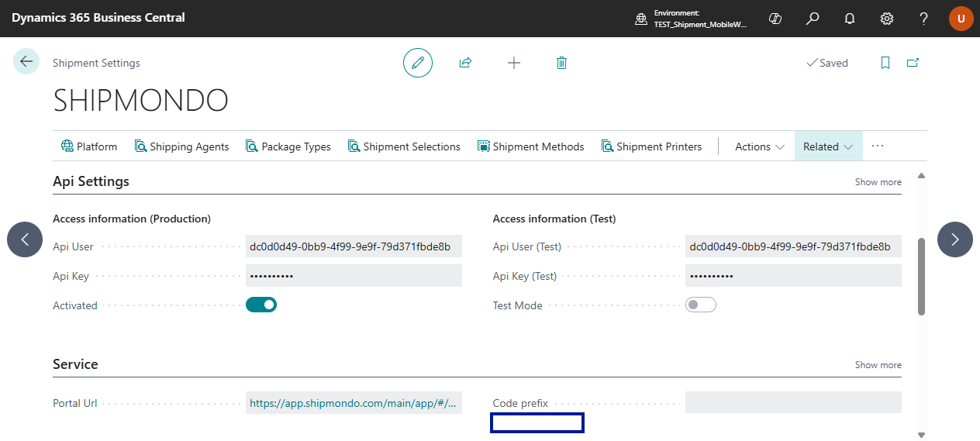Click scrollbar up arrow
Image resolution: width=980 pixels, height=441 pixels.
point(921,176)
